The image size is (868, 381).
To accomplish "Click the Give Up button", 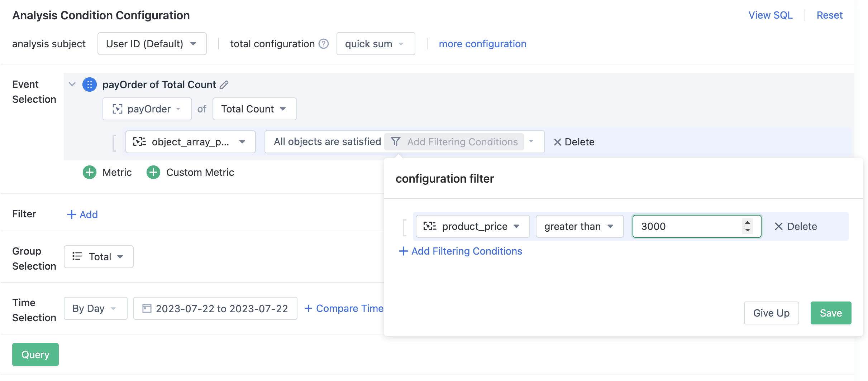I will pyautogui.click(x=771, y=313).
